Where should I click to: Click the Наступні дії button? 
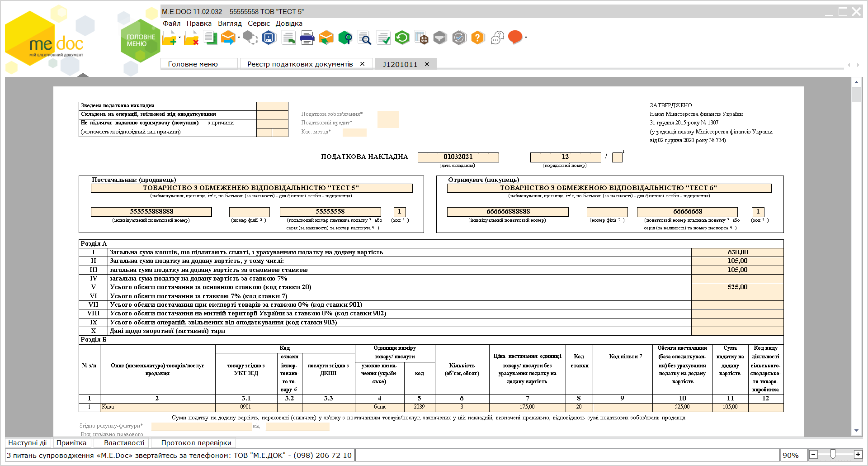(28, 443)
